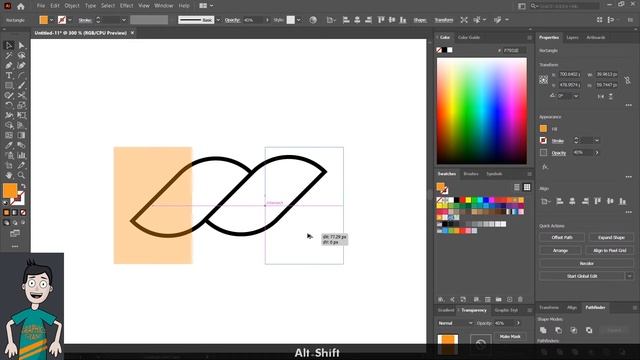The image size is (640, 360).
Task: Show more Transform options ellipsis
Action: [629, 105]
